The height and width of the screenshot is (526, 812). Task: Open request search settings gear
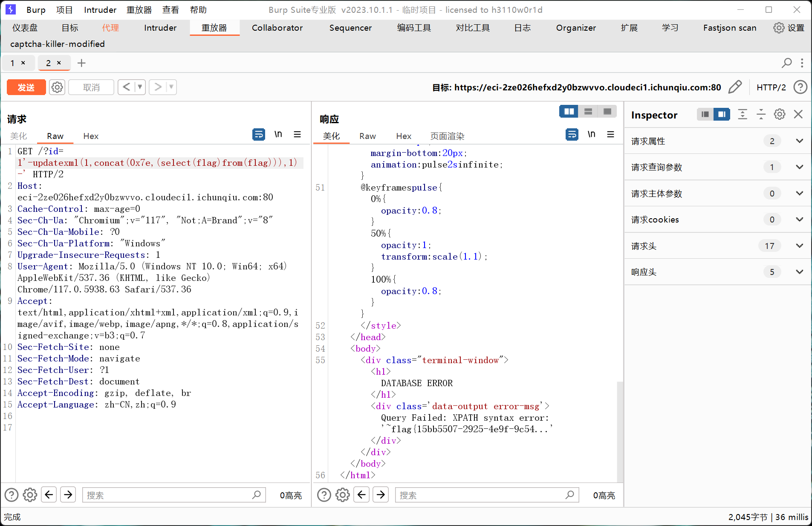coord(30,495)
